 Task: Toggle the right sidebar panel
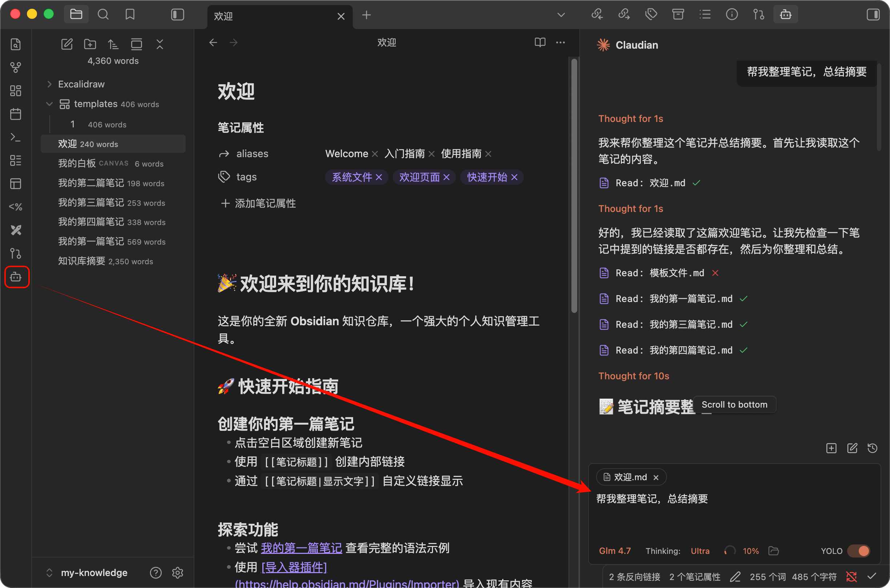tap(873, 15)
